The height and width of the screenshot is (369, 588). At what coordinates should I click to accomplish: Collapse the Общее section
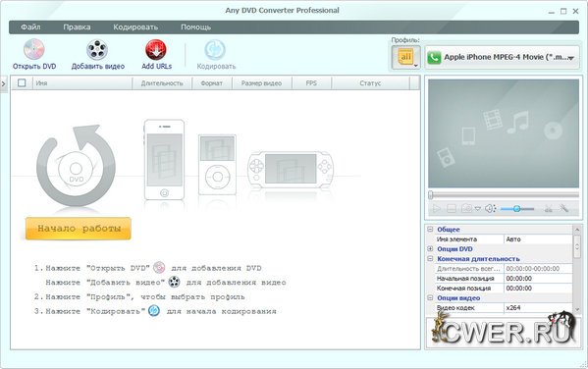430,229
